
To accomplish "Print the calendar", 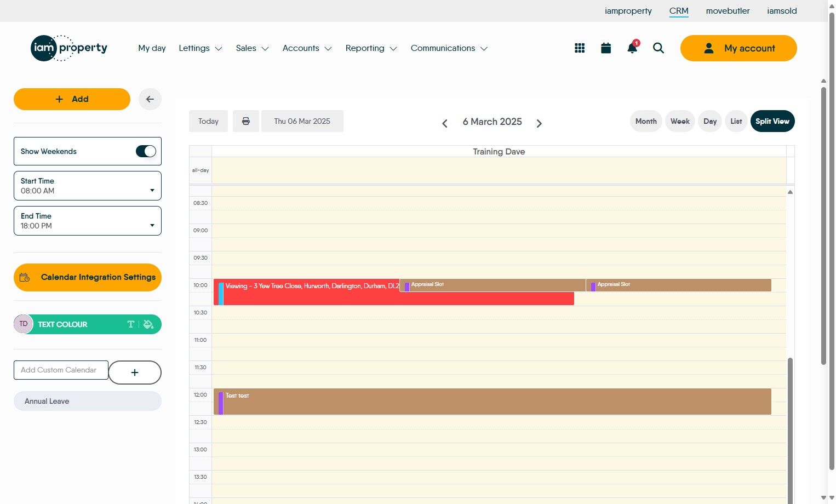I will 246,121.
